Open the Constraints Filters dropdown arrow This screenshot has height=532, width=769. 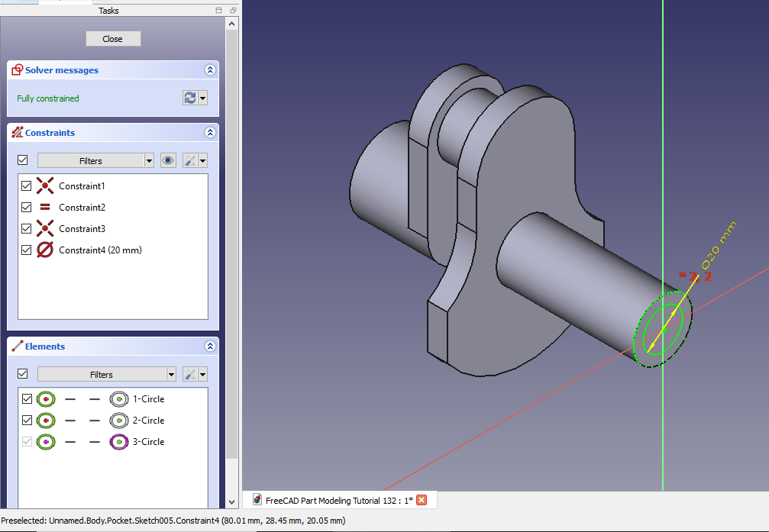tap(149, 160)
